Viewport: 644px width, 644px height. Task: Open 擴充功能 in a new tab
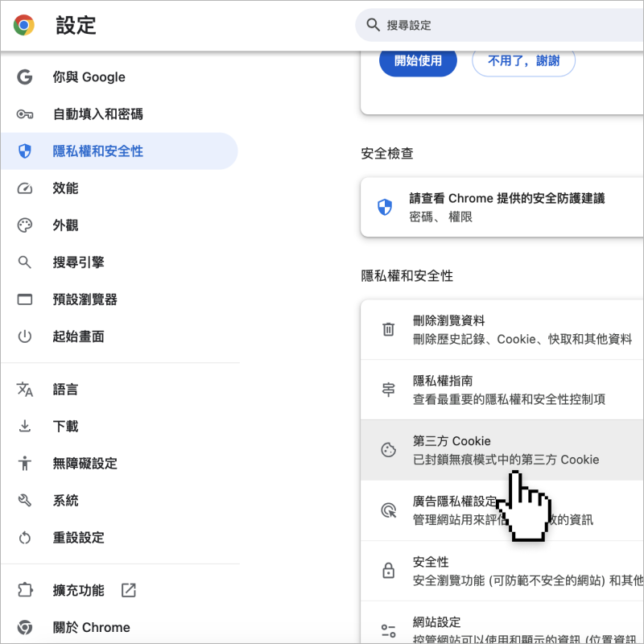119,590
